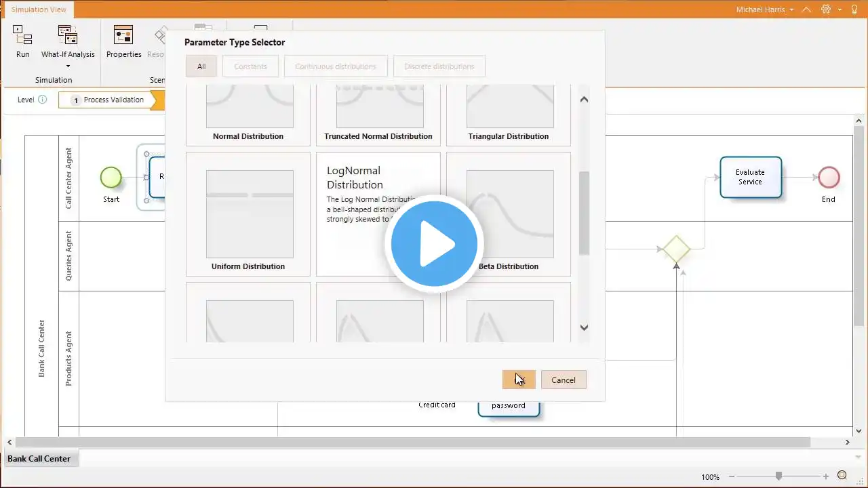Click the 100% zoom value
This screenshot has height=488, width=868.
[710, 477]
